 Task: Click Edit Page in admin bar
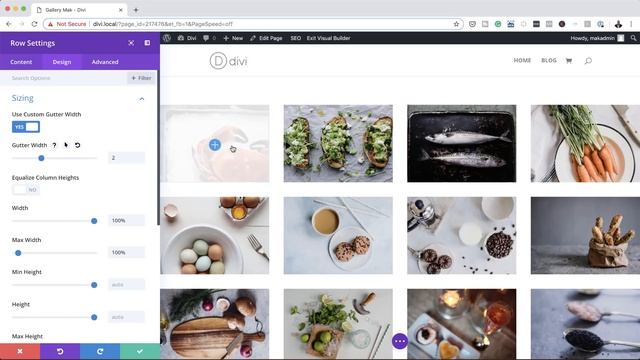(266, 38)
